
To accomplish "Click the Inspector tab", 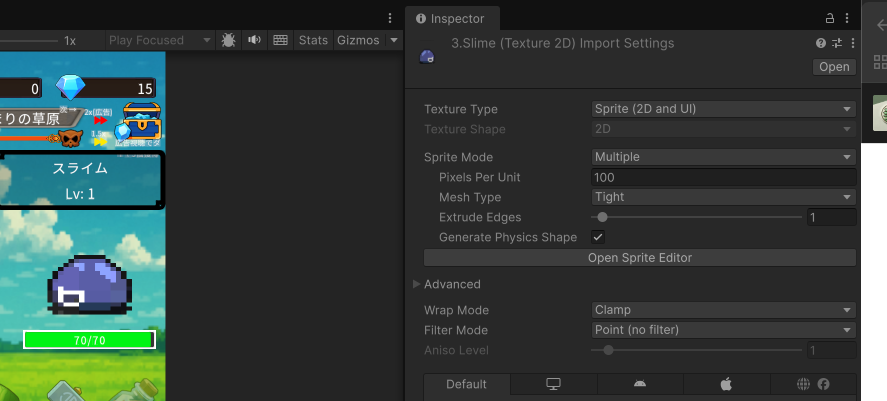I will 450,19.
